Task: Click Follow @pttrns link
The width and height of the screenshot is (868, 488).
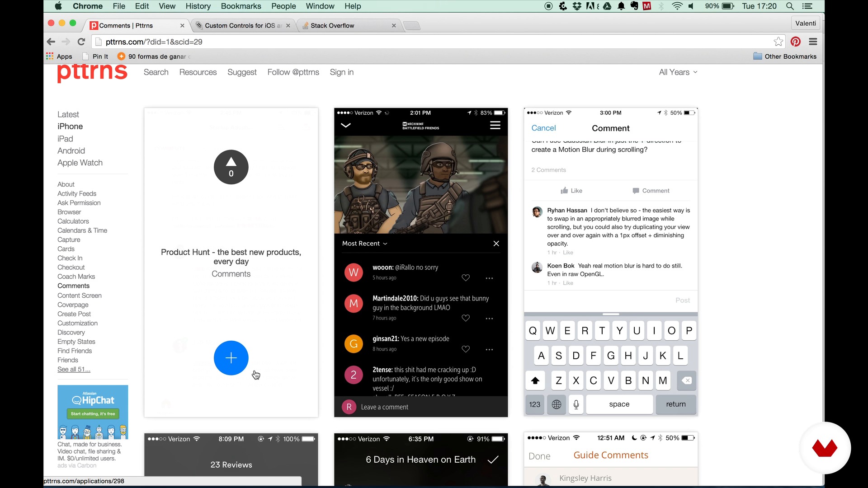Action: [293, 72]
